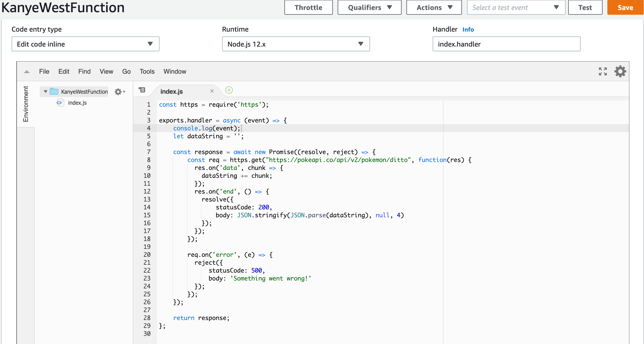This screenshot has width=644, height=344.
Task: Expand the Qualifiers dropdown
Action: pyautogui.click(x=369, y=8)
